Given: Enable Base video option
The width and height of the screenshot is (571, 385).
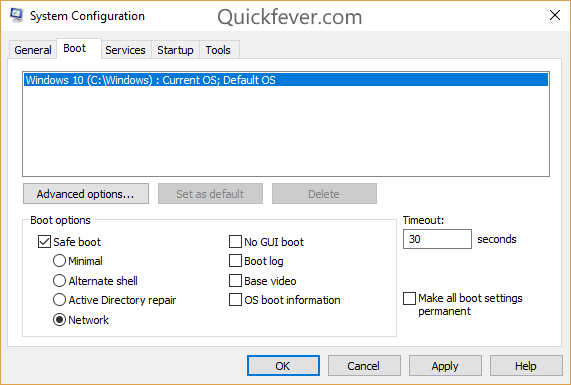Looking at the screenshot, I should point(235,281).
